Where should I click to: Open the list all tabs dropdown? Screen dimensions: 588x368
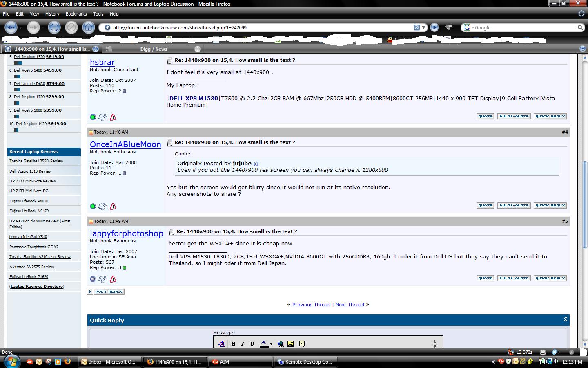pos(583,49)
